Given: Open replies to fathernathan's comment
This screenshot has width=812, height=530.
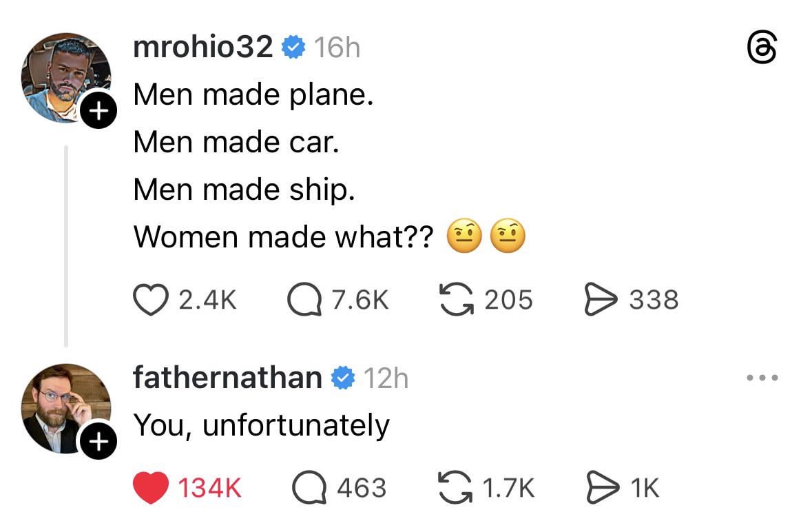Looking at the screenshot, I should click(307, 488).
